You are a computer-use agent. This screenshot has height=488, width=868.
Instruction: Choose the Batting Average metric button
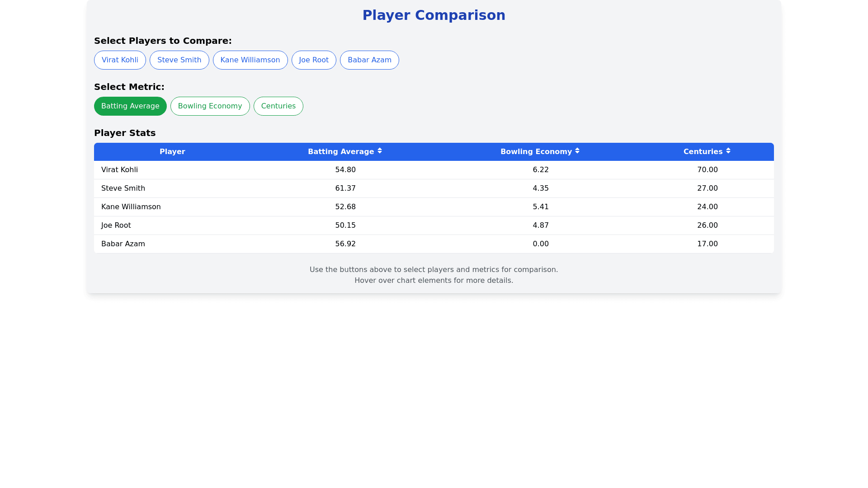(x=130, y=106)
